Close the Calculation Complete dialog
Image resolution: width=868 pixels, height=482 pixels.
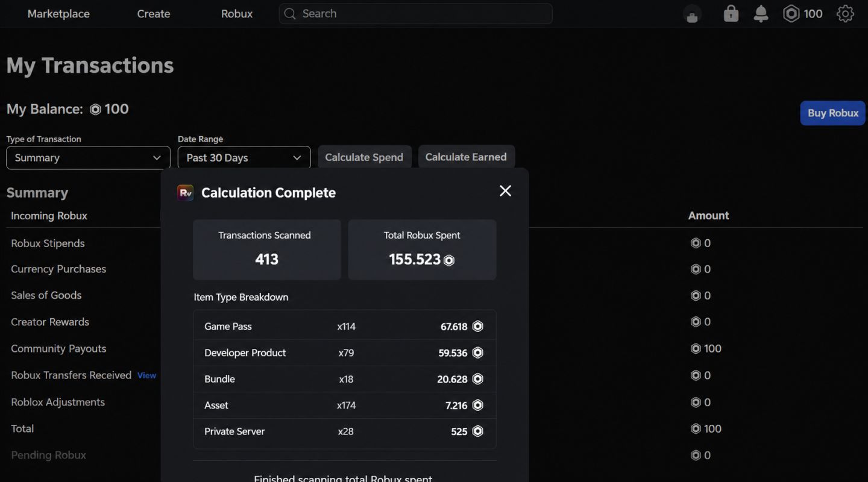(x=505, y=191)
